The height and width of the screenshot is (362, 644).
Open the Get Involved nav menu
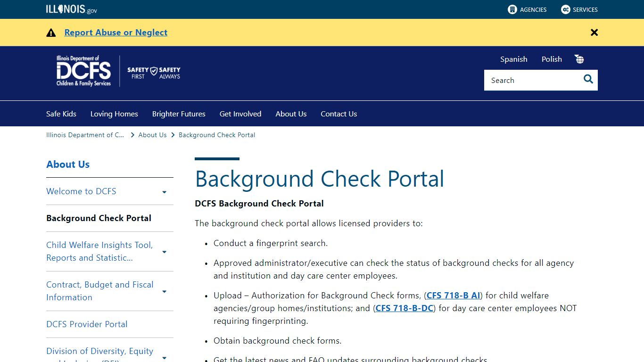(240, 114)
